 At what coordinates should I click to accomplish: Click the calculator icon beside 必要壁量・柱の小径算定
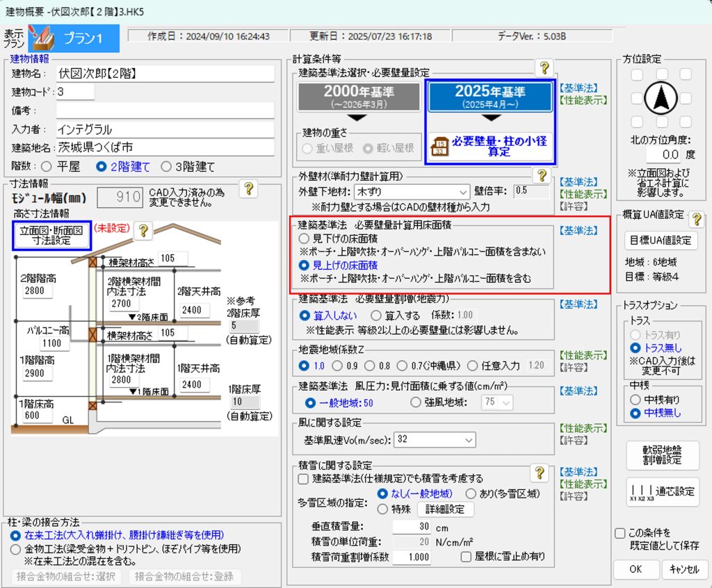439,146
